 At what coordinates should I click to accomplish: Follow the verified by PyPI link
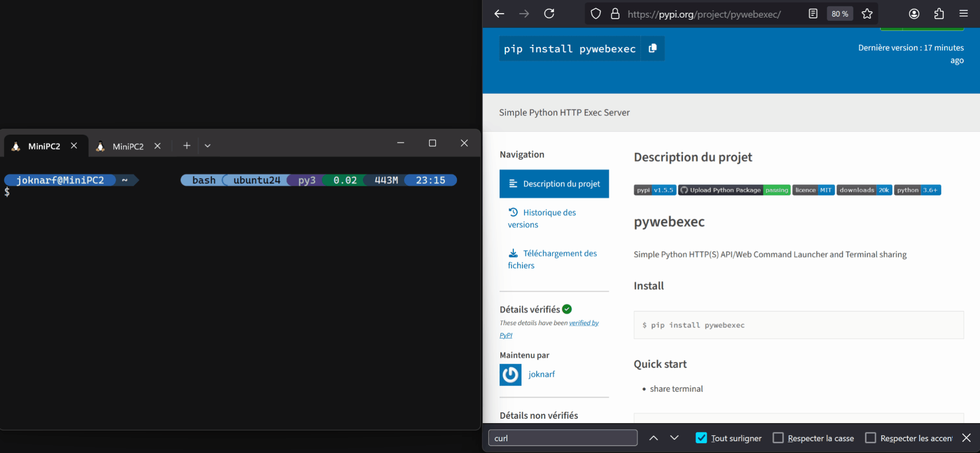tap(584, 323)
